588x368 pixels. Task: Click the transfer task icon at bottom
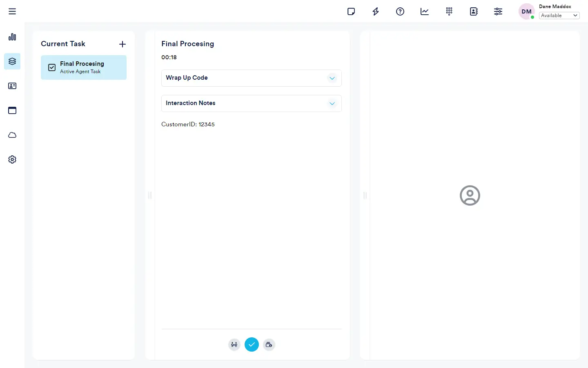(x=234, y=345)
